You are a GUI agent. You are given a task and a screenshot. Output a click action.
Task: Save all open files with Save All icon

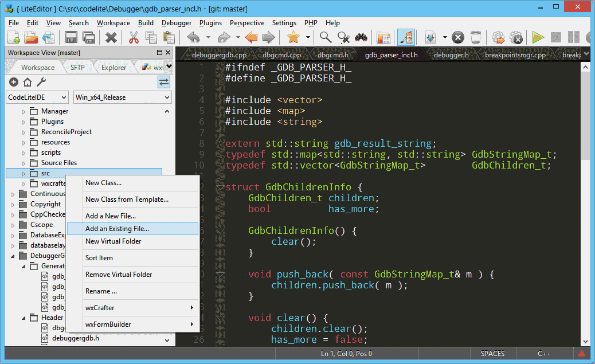coord(89,37)
